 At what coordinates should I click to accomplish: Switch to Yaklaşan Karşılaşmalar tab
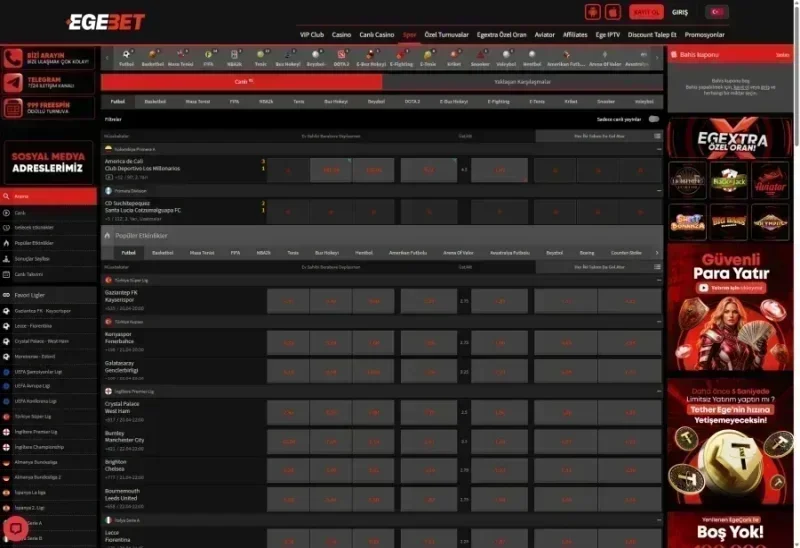click(x=522, y=82)
